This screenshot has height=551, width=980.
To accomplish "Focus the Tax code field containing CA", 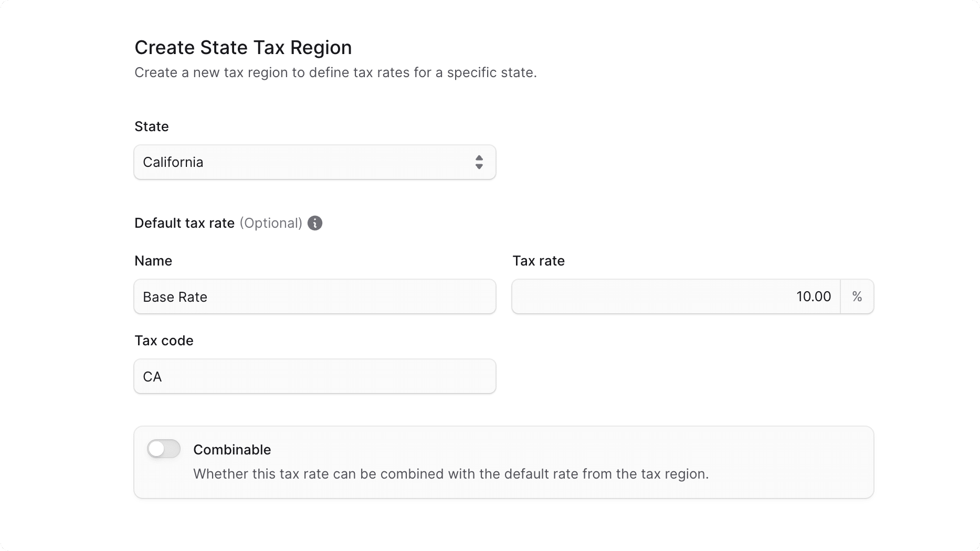I will coord(314,376).
